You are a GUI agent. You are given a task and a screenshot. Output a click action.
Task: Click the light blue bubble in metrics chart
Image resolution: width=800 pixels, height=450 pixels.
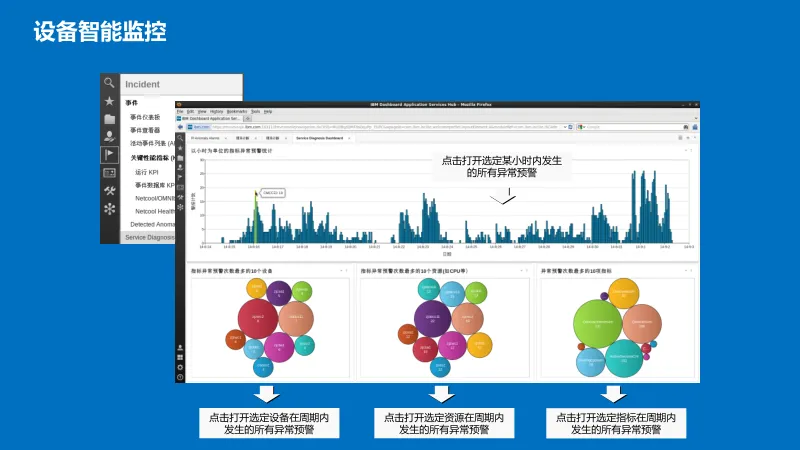(x=591, y=362)
